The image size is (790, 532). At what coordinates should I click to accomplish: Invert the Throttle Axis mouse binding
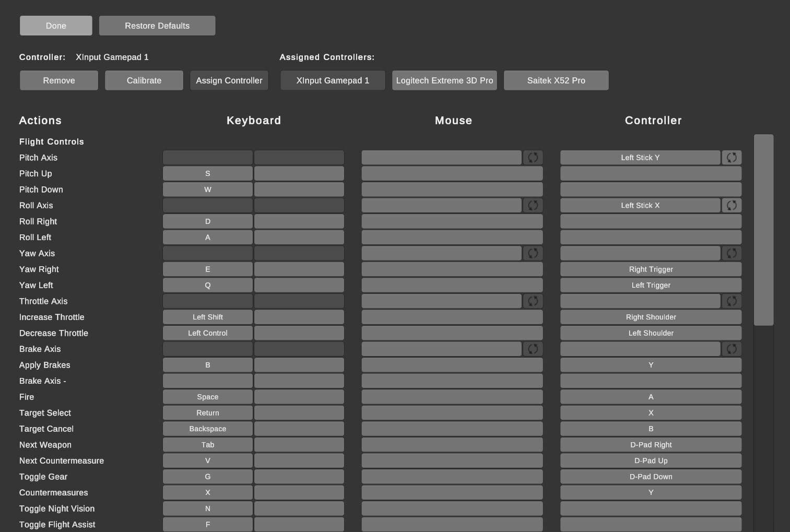pyautogui.click(x=533, y=301)
